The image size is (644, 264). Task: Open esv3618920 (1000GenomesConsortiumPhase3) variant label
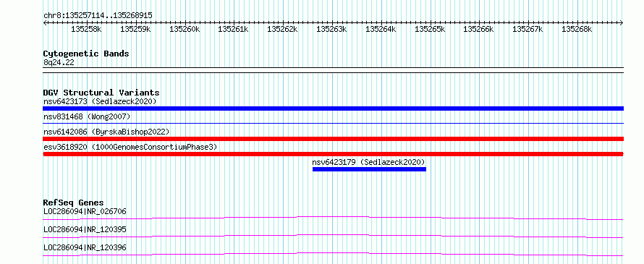point(130,147)
